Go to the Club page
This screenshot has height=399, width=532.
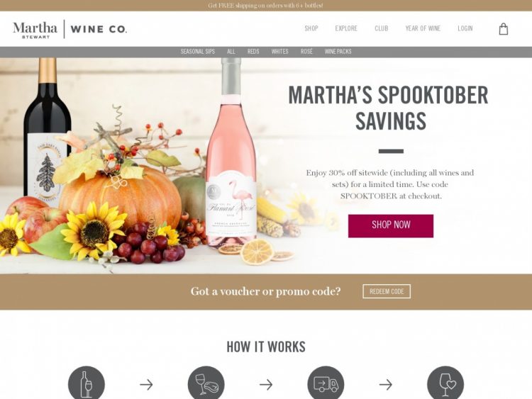[382, 28]
